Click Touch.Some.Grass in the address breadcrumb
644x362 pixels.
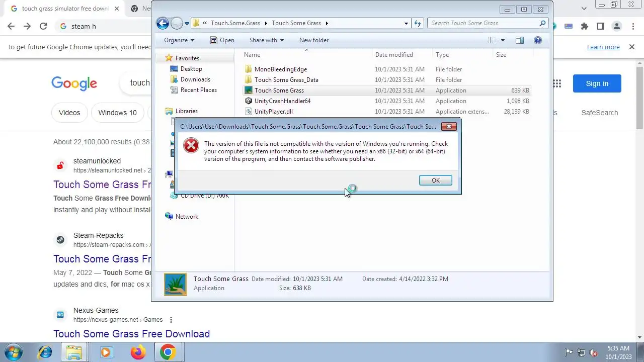pos(236,23)
